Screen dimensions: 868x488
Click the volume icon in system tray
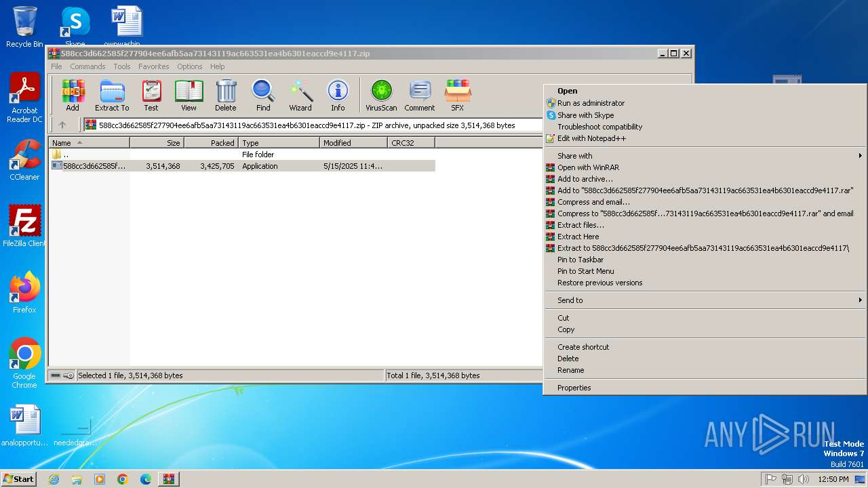[x=804, y=479]
